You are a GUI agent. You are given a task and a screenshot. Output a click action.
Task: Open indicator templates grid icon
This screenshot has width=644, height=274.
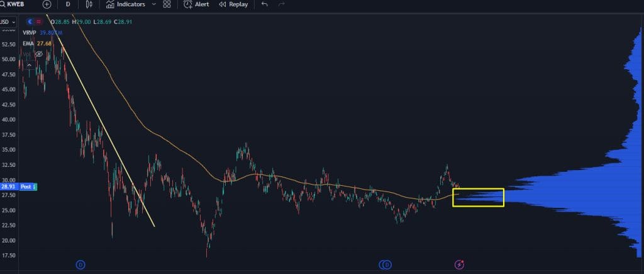167,4
